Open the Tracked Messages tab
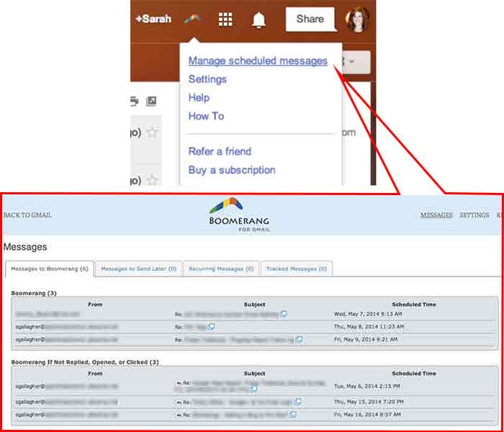This screenshot has height=432, width=504. (x=296, y=269)
